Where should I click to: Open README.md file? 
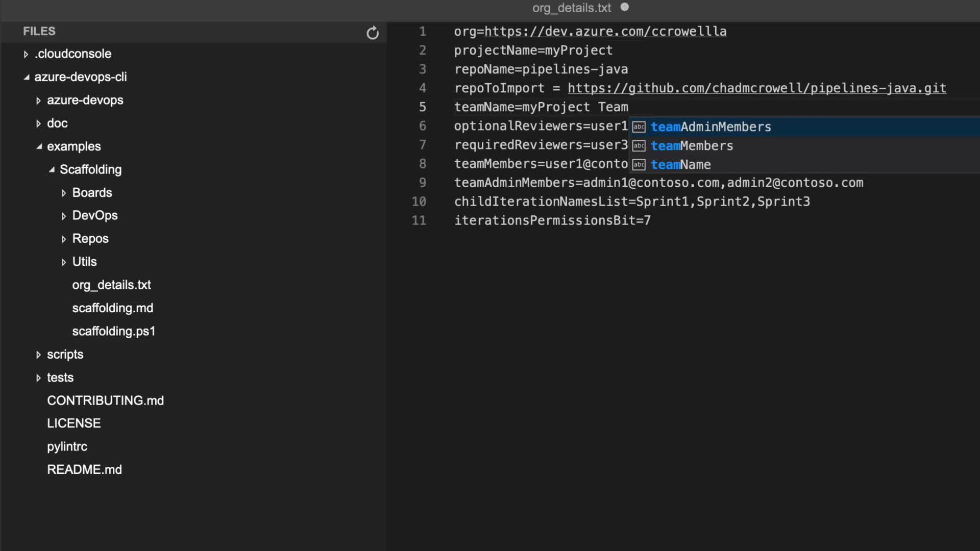[x=84, y=469]
